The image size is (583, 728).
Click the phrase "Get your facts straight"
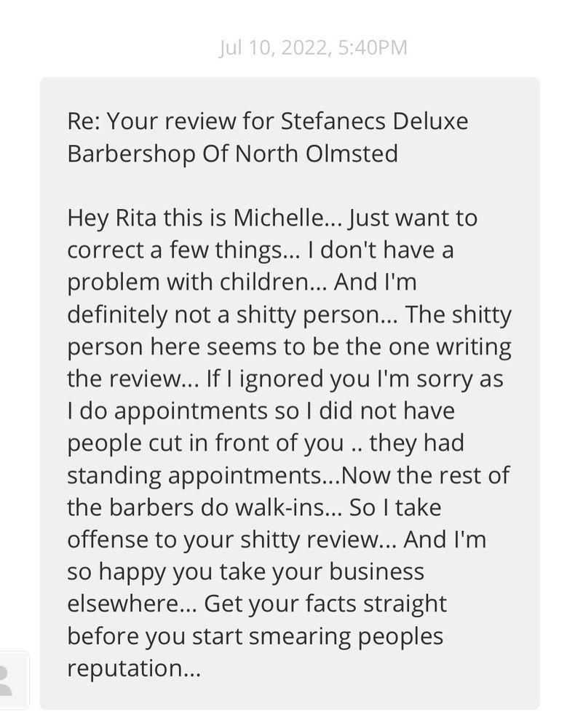[325, 604]
